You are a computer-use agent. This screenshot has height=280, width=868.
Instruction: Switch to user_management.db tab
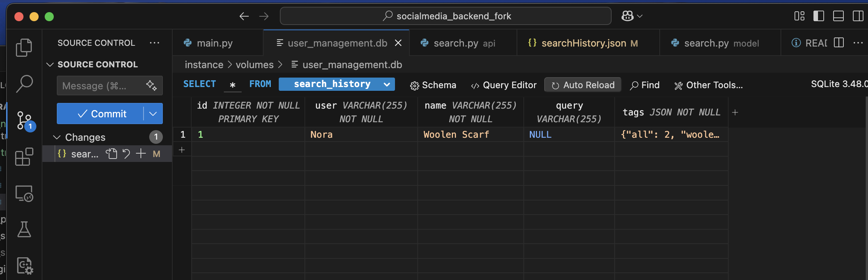coord(337,43)
